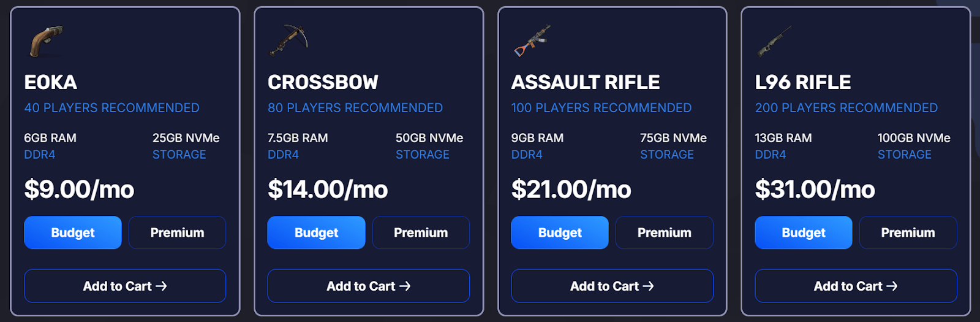Add the CROSSBOW plan to cart
Image resolution: width=980 pixels, height=322 pixels.
point(369,286)
